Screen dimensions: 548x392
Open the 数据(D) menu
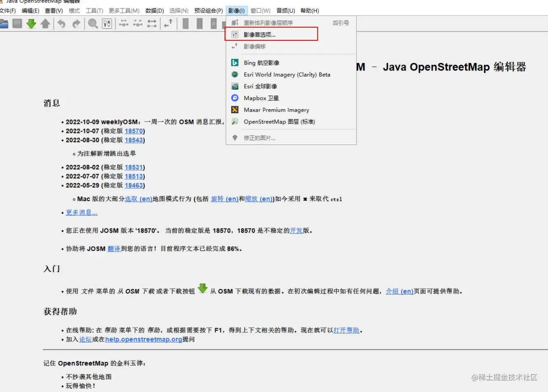[x=155, y=11]
